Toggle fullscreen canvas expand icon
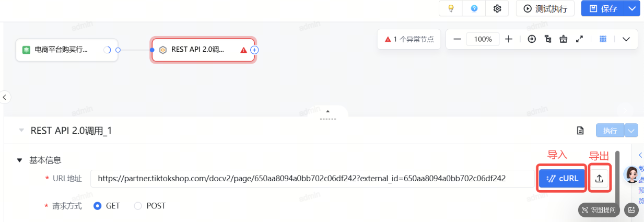Screen dimensions: 644x222 579,39
